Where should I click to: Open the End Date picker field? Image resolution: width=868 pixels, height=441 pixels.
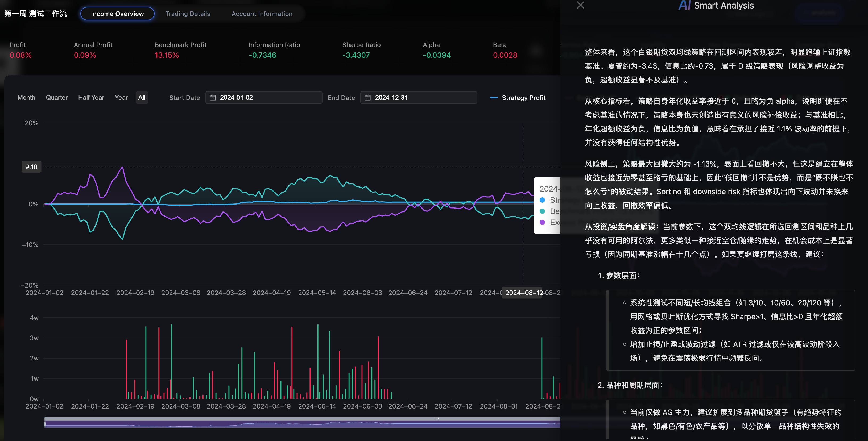(x=419, y=98)
